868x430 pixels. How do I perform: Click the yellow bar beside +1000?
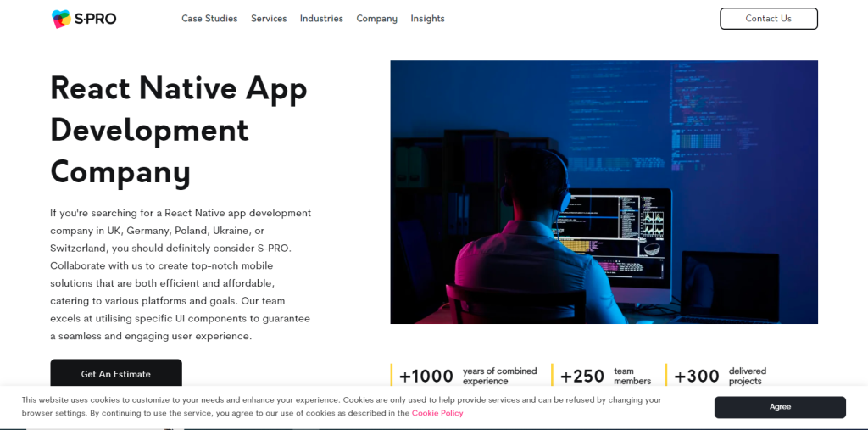[392, 375]
